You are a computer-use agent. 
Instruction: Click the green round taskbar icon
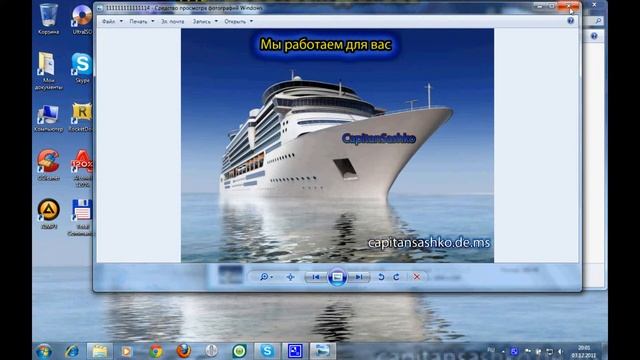pyautogui.click(x=239, y=351)
